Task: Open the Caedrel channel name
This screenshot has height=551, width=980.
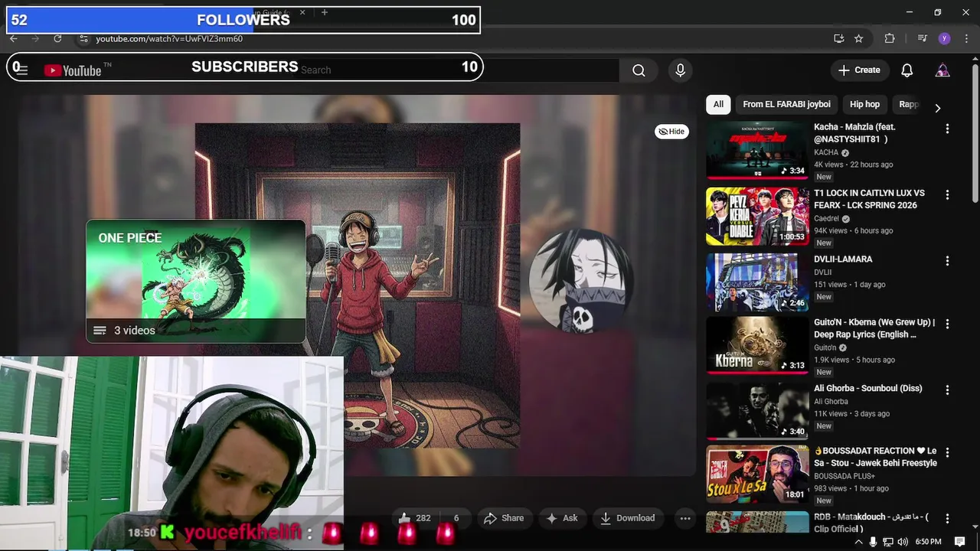Action: [826, 219]
